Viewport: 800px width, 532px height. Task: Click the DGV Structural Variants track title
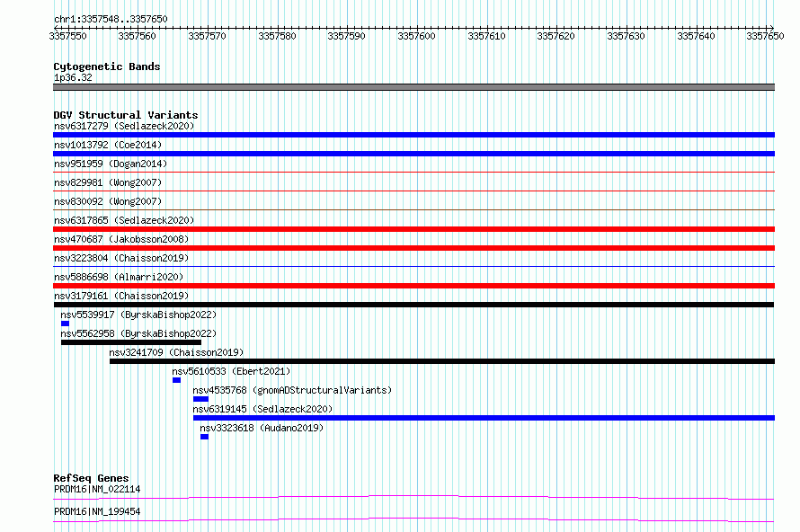(x=126, y=115)
